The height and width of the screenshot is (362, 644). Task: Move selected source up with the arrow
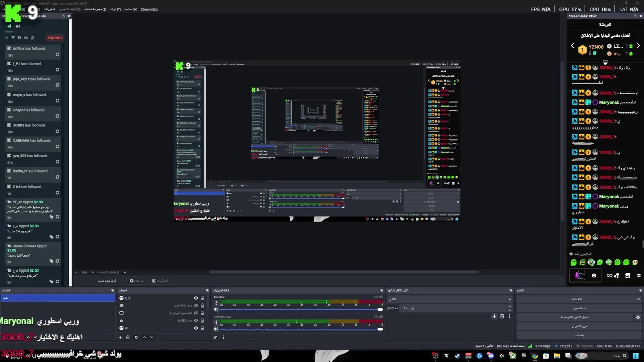145,337
